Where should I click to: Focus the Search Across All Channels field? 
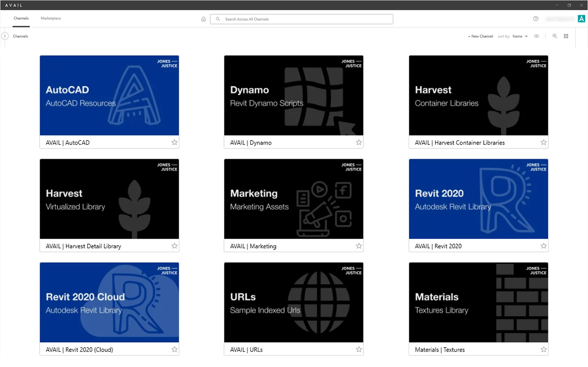302,19
